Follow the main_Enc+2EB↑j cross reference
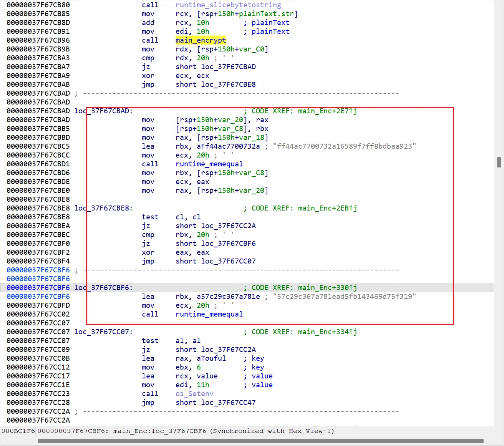 coord(327,208)
